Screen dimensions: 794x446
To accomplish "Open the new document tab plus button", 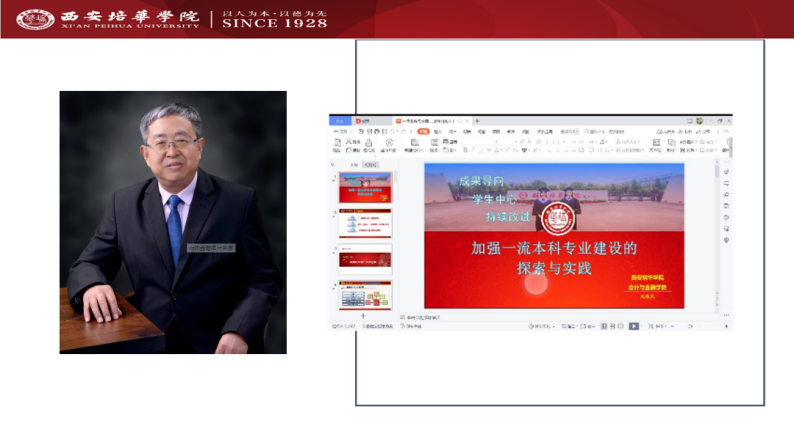I will tap(478, 120).
